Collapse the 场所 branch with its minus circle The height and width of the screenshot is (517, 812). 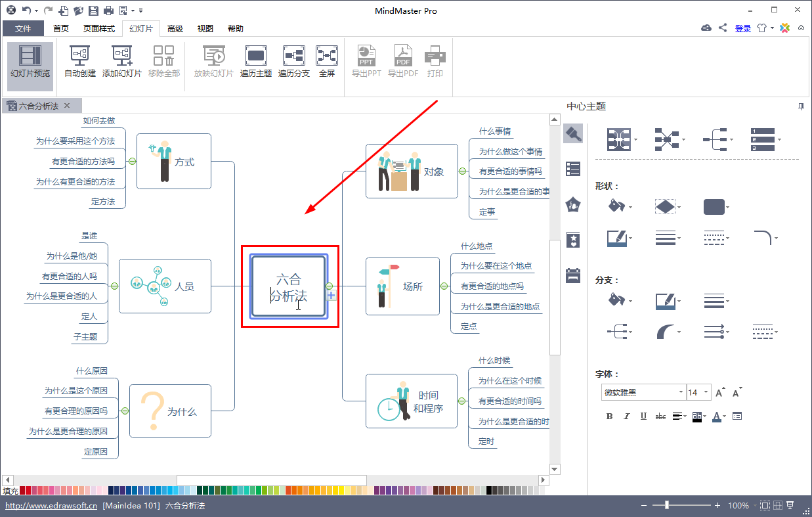[444, 286]
